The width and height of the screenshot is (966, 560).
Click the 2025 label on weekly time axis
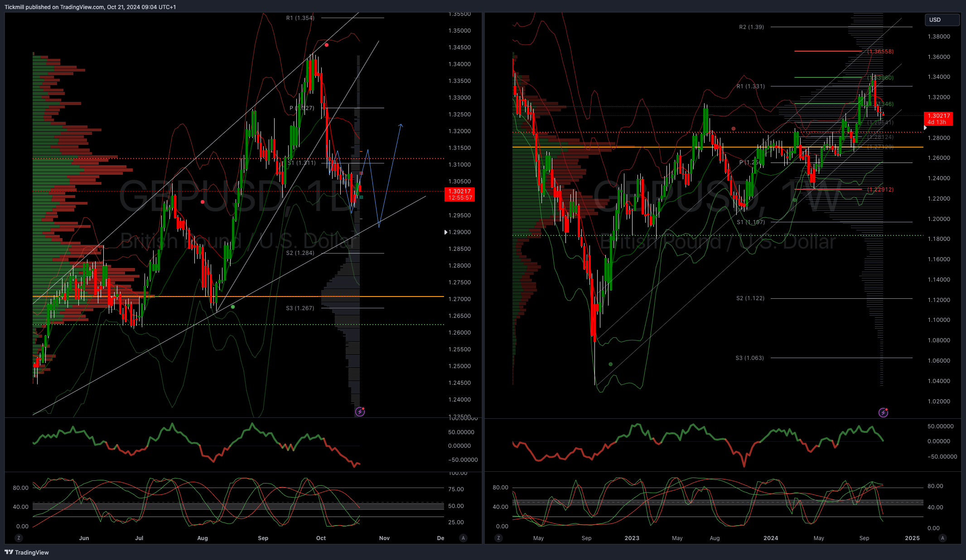click(912, 538)
